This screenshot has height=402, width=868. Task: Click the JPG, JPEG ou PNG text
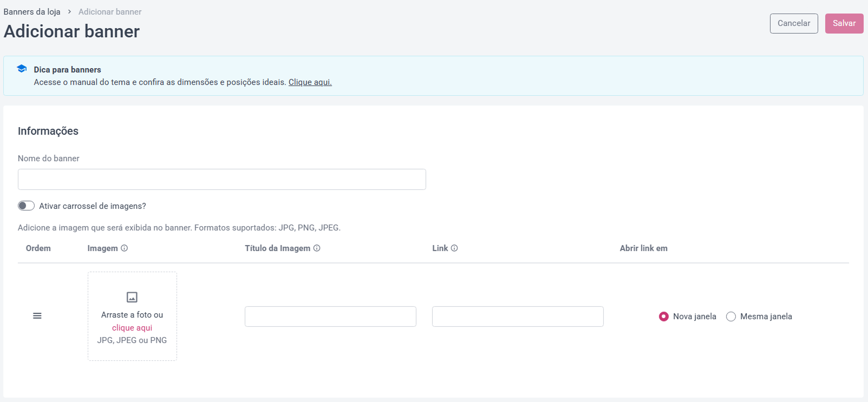[132, 340]
